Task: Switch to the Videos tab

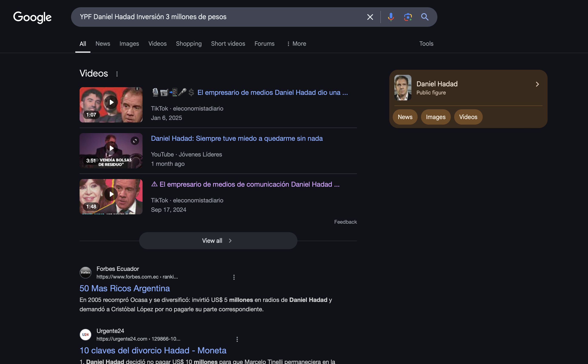Action: click(x=157, y=44)
